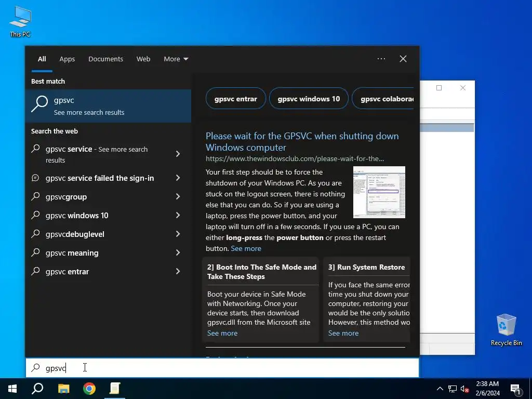The image size is (532, 399).
Task: Expand arrow for 'gpsvc service failed the sign-in'
Action: tap(178, 178)
